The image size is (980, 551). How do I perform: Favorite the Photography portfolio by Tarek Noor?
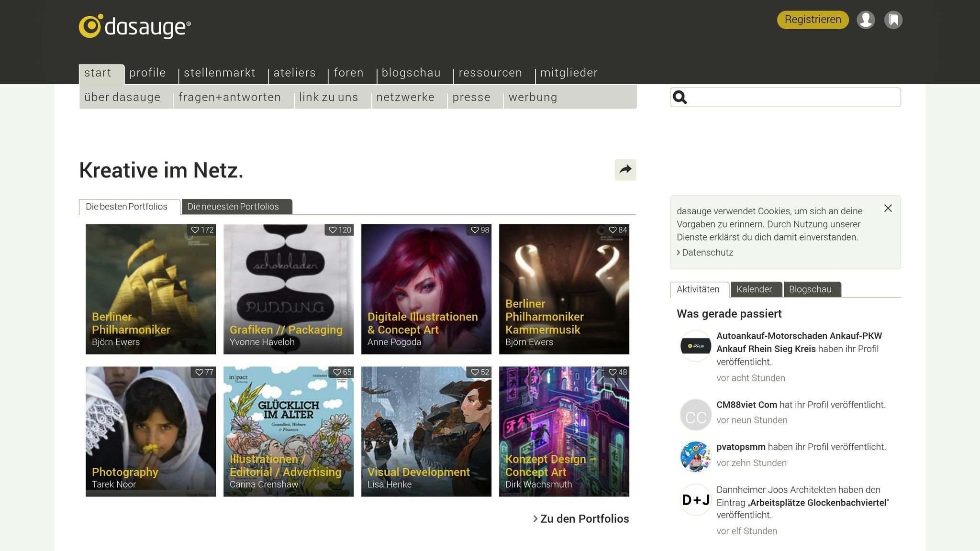click(x=200, y=372)
